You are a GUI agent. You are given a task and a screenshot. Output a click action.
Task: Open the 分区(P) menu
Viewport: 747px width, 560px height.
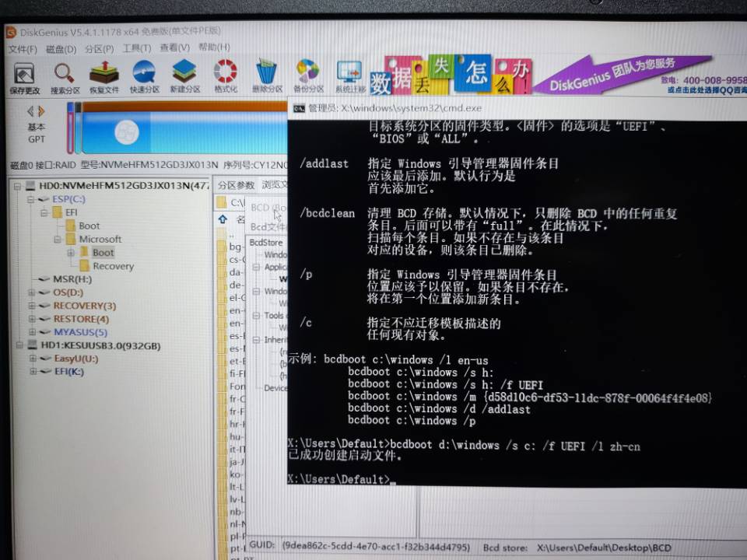coord(99,48)
